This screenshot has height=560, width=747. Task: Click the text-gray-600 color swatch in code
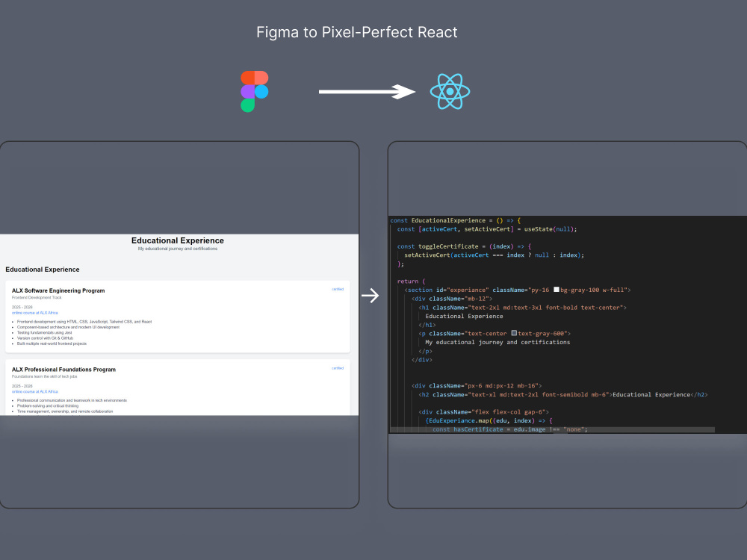pyautogui.click(x=514, y=333)
